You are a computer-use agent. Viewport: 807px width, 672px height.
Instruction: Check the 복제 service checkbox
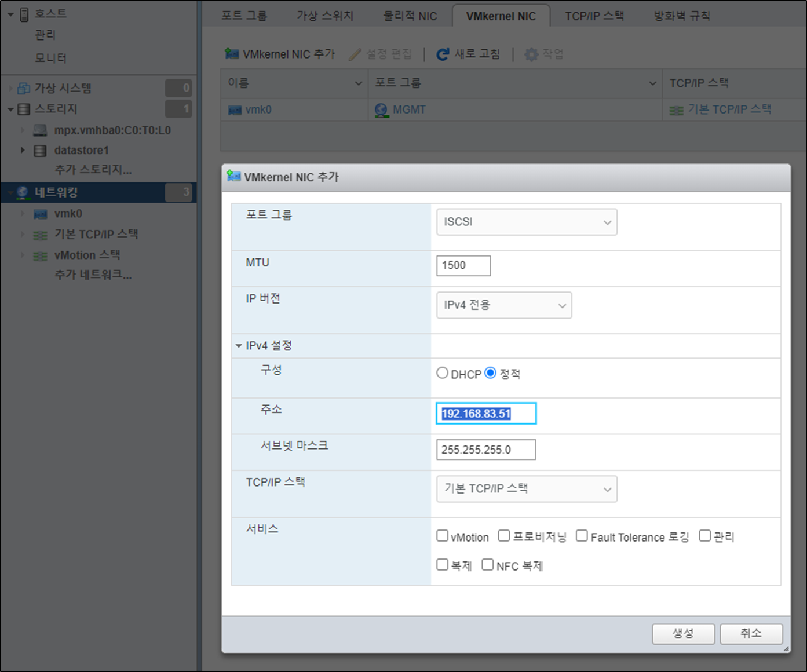click(x=443, y=564)
